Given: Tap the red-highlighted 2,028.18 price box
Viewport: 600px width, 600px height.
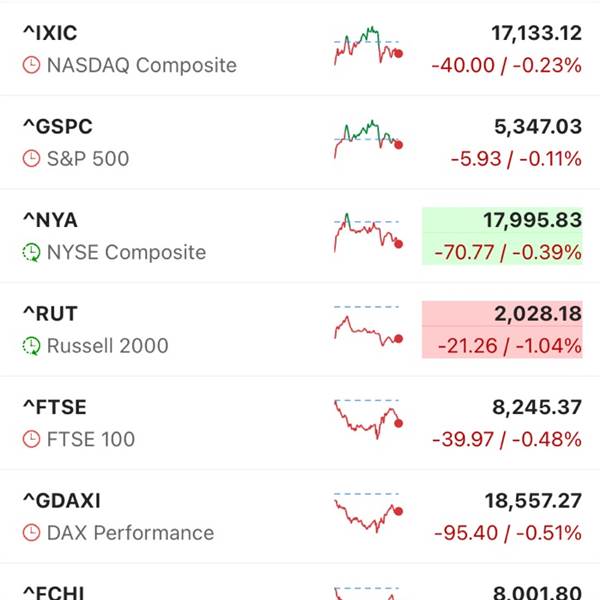Looking at the screenshot, I should [x=502, y=329].
